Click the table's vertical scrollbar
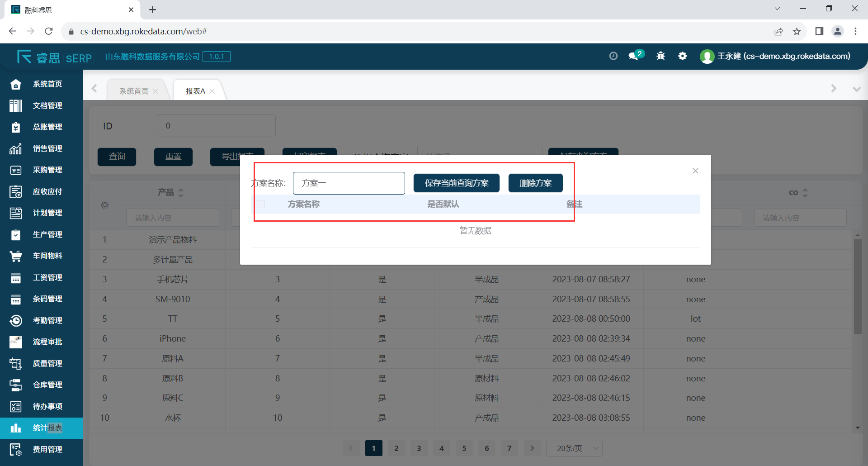The image size is (868, 466). (x=858, y=286)
